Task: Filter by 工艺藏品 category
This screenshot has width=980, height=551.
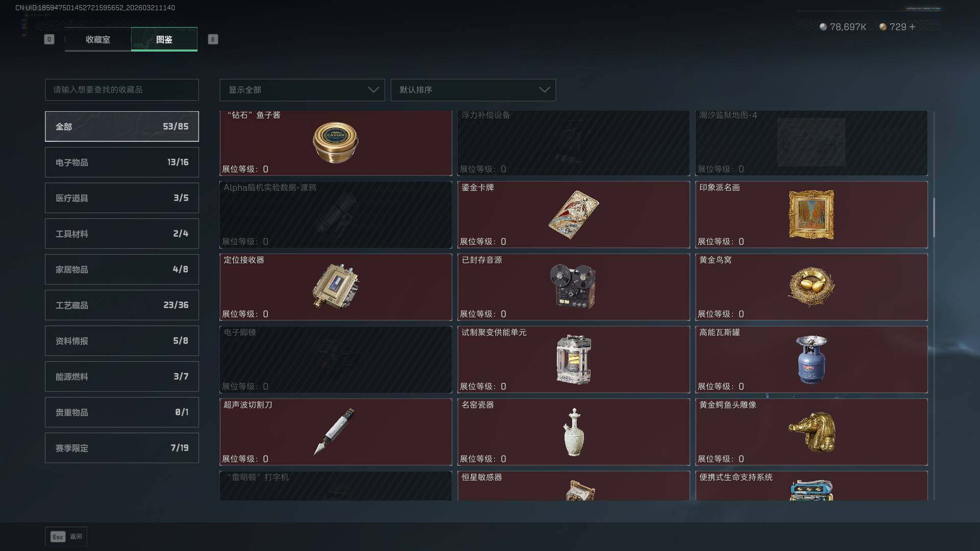Action: [x=122, y=305]
